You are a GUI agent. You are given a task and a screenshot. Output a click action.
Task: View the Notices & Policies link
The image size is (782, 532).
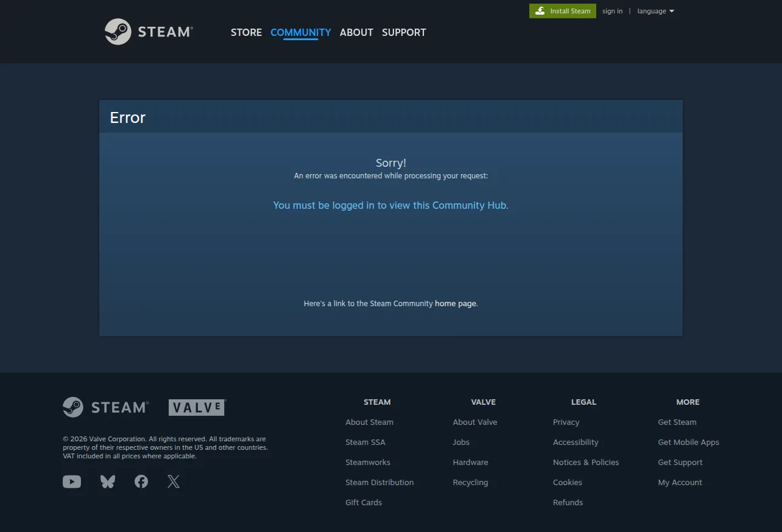(x=586, y=462)
